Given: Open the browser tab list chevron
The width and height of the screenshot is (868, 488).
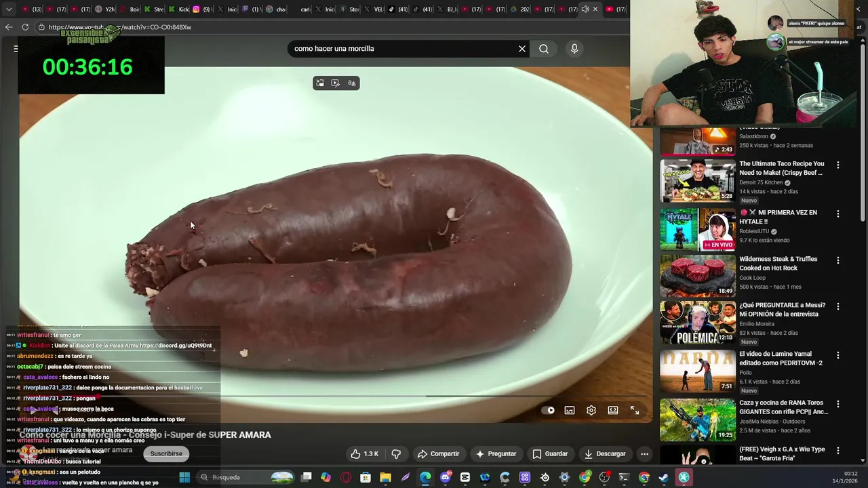Looking at the screenshot, I should point(9,9).
